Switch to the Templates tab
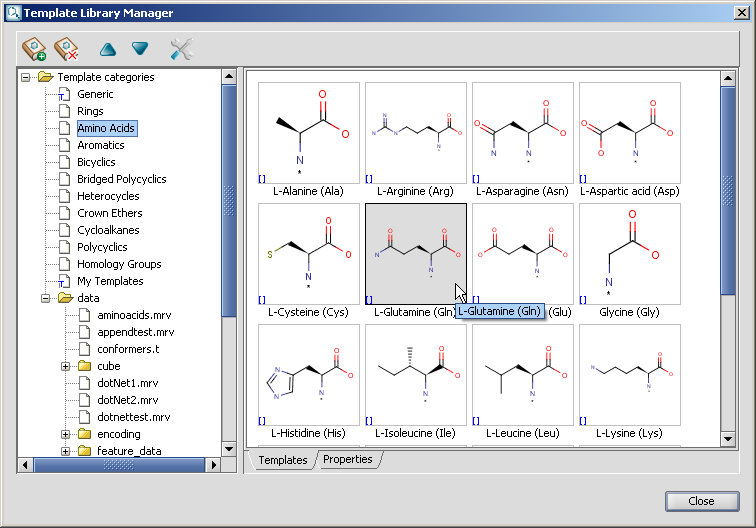This screenshot has width=756, height=528. click(x=283, y=460)
